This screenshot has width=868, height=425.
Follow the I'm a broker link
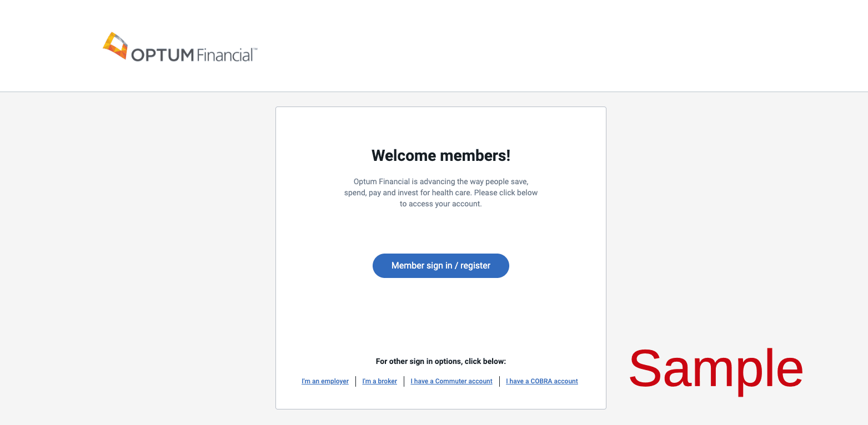(380, 381)
